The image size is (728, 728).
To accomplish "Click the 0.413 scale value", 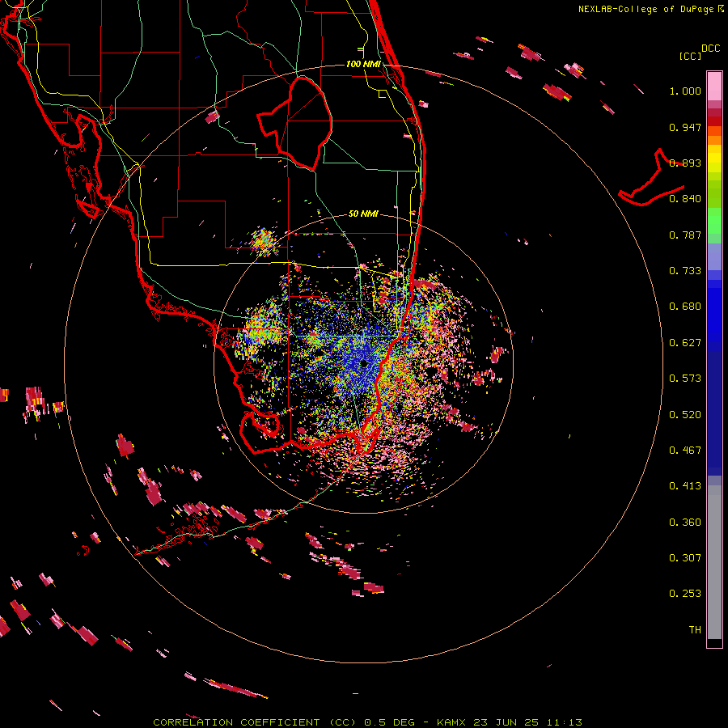I will pyautogui.click(x=685, y=486).
